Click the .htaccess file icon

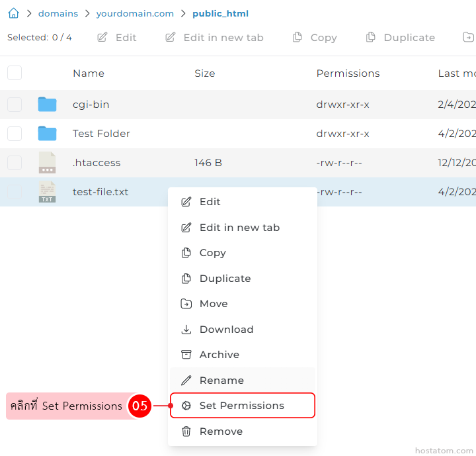point(47,163)
